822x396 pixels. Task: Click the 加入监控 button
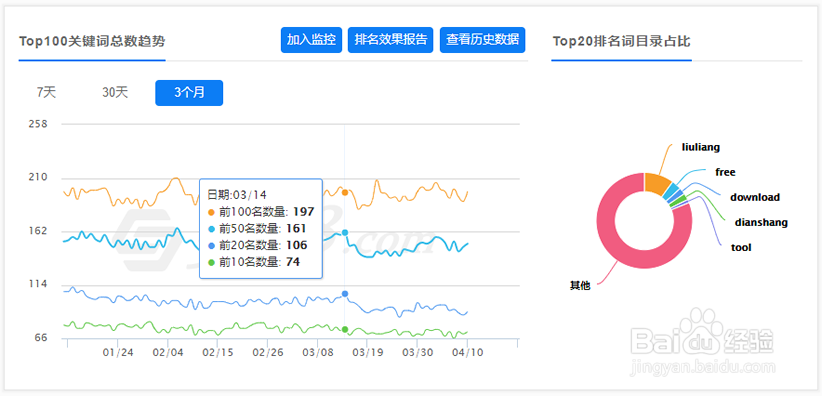311,40
